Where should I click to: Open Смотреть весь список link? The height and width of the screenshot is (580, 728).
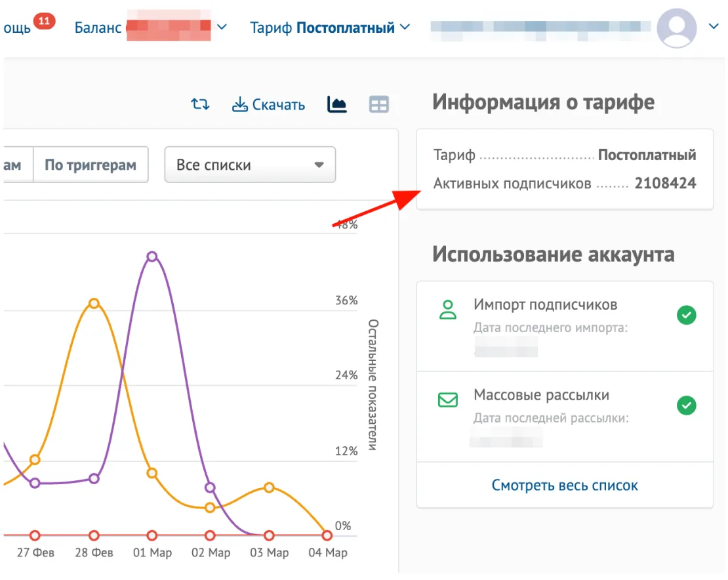(565, 486)
